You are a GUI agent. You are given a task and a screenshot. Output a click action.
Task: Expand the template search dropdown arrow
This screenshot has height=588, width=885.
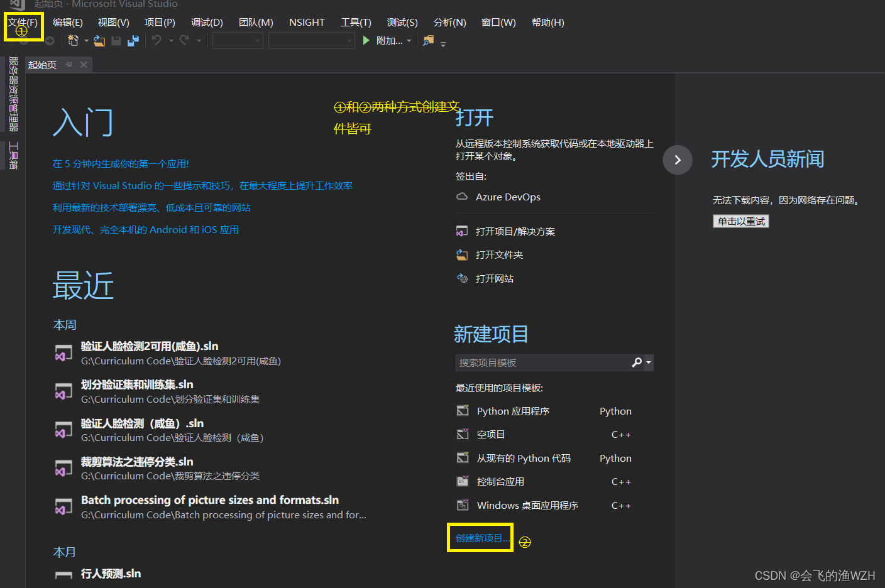649,362
